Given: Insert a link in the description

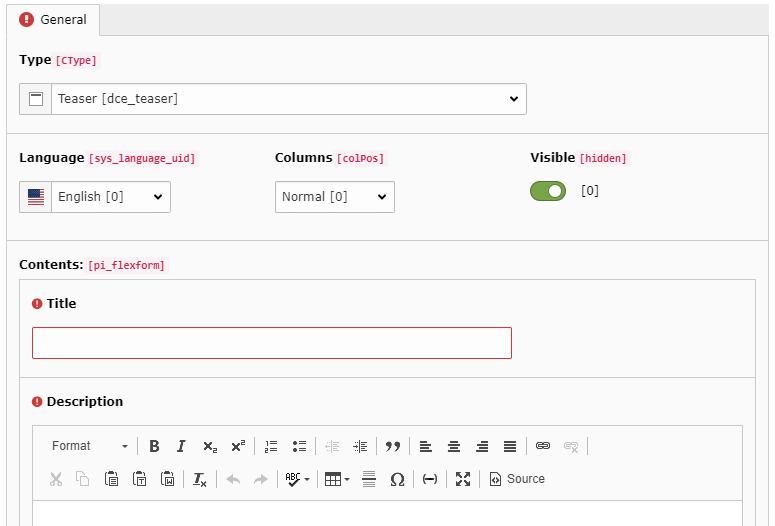Looking at the screenshot, I should coord(543,446).
